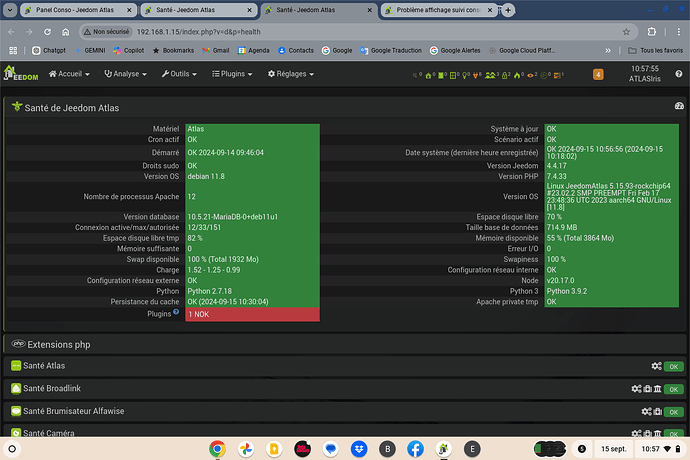Expand the Santé Atlas section
690x460 pixels.
point(344,366)
